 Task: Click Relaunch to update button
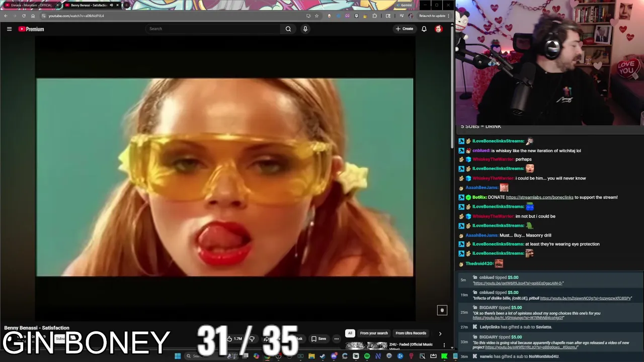(x=432, y=16)
